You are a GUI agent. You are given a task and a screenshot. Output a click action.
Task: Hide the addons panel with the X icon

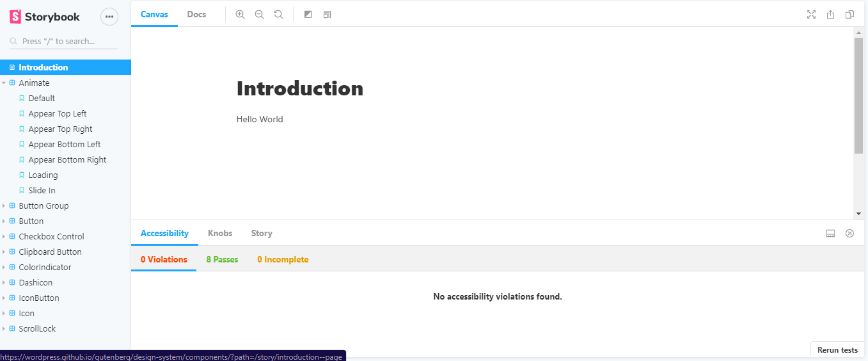click(x=849, y=233)
